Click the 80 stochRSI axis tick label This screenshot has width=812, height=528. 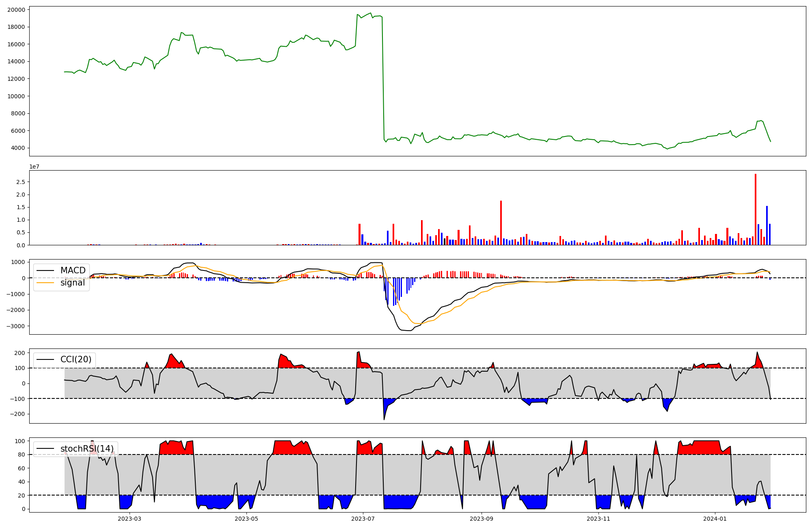tap(22, 454)
